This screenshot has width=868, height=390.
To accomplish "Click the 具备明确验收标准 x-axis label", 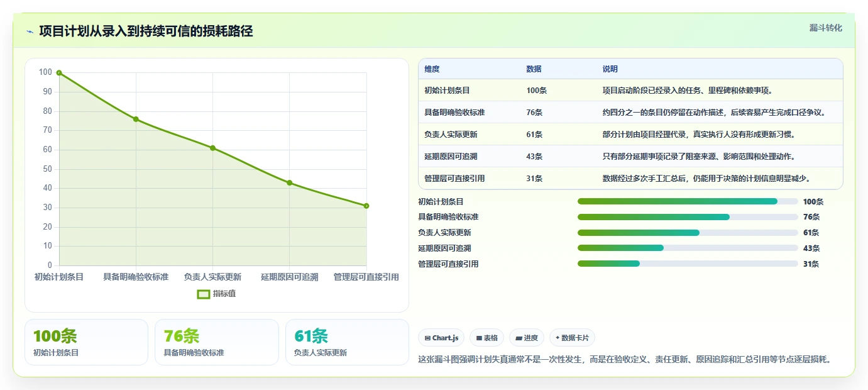I will tap(136, 277).
